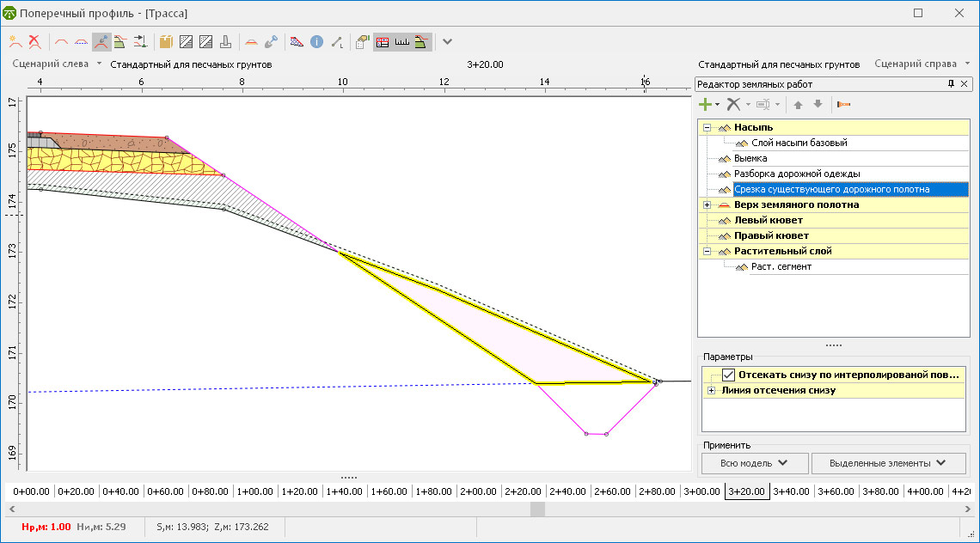
Task: Click the first diagonal hatch pattern icon
Action: [x=186, y=42]
